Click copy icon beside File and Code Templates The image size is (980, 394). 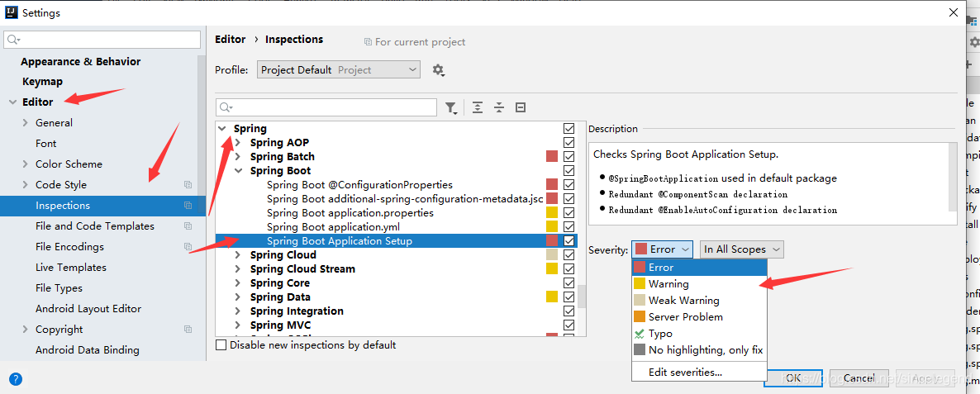pyautogui.click(x=188, y=226)
